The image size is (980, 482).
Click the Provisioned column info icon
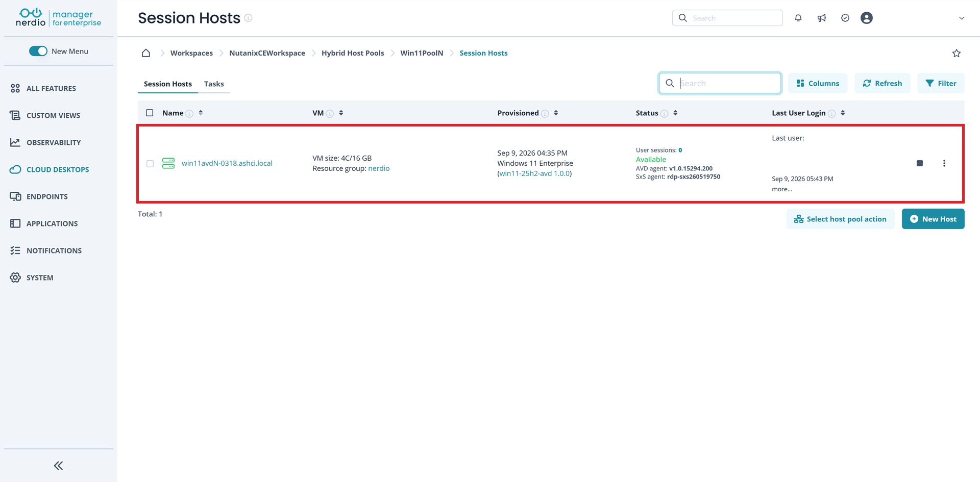545,113
